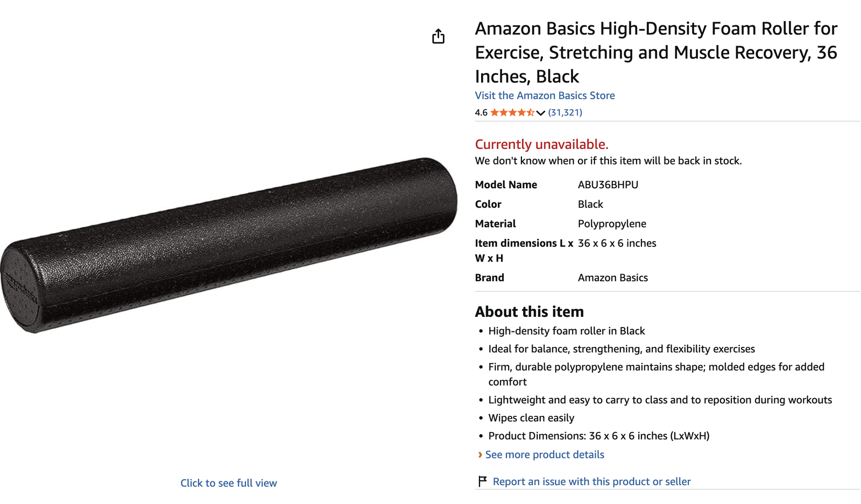Viewport: 861px width, 504px height.
Task: Click the model name ABU36BHPU
Action: [608, 184]
